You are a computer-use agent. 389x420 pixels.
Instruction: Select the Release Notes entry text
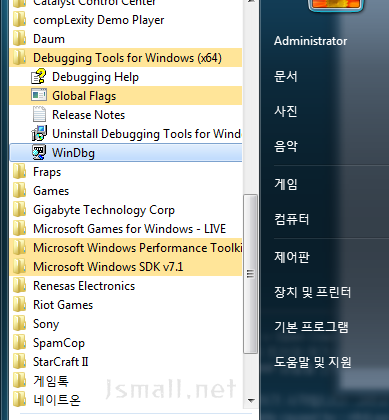(x=88, y=115)
